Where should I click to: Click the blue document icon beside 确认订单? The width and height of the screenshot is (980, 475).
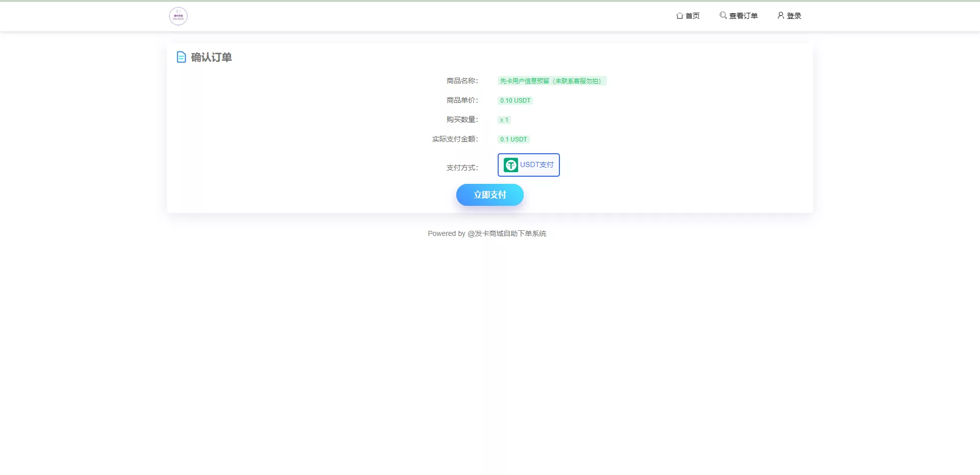[x=182, y=57]
